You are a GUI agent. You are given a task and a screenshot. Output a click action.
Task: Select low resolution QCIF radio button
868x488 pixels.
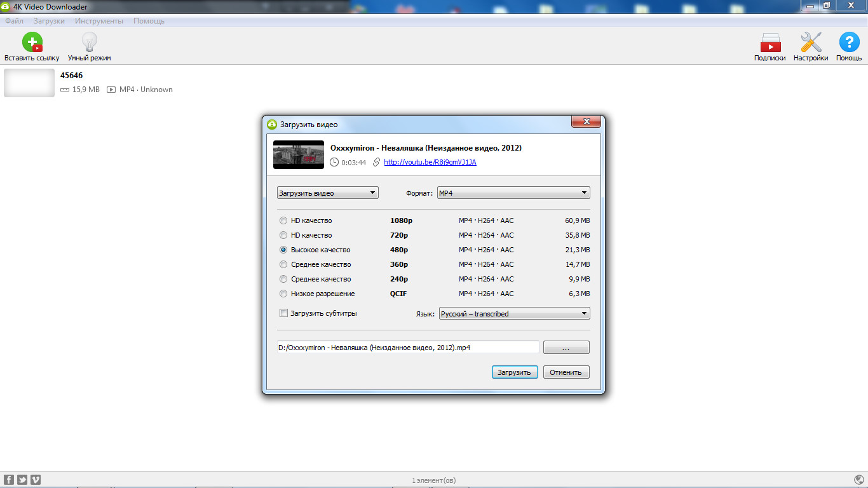[x=283, y=294]
